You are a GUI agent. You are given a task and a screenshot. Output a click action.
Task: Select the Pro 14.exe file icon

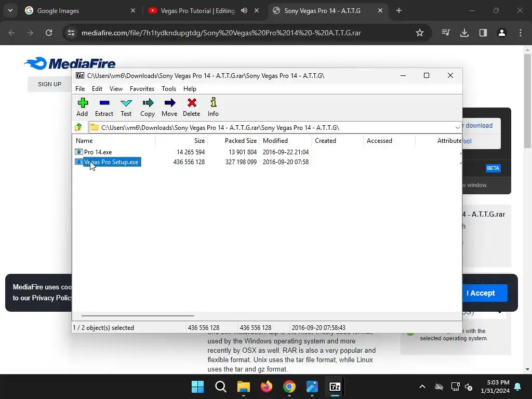79,152
